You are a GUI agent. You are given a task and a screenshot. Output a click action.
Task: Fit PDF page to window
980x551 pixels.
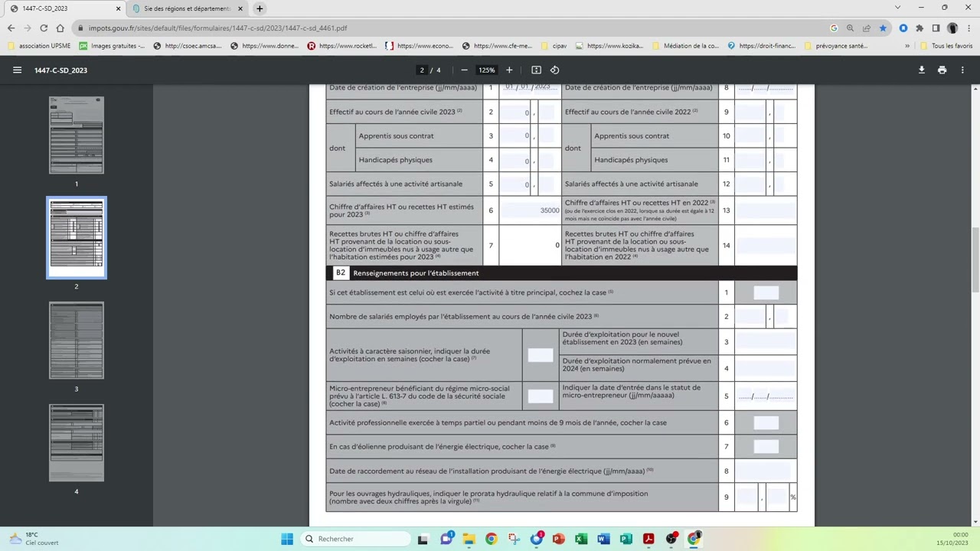(x=536, y=70)
